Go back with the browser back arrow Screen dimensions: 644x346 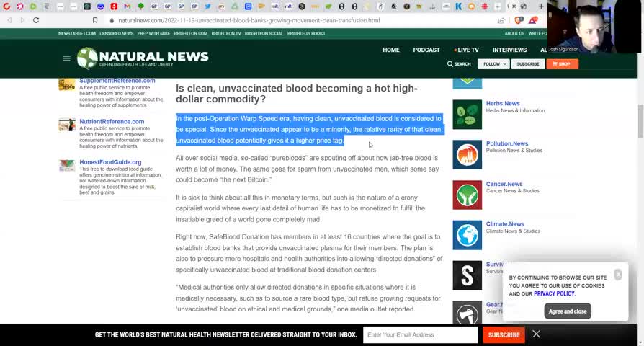[x=9, y=20]
